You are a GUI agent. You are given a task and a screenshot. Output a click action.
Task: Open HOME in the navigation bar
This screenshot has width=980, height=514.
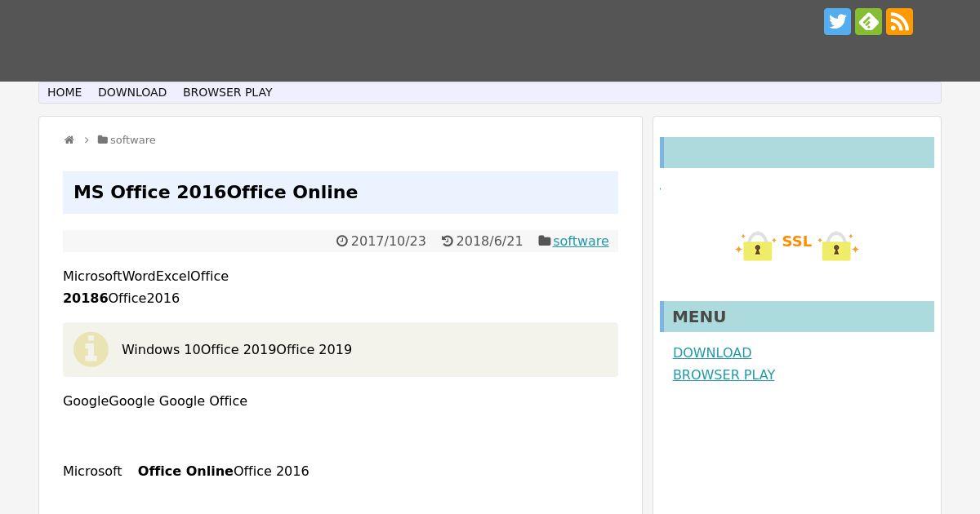[65, 92]
